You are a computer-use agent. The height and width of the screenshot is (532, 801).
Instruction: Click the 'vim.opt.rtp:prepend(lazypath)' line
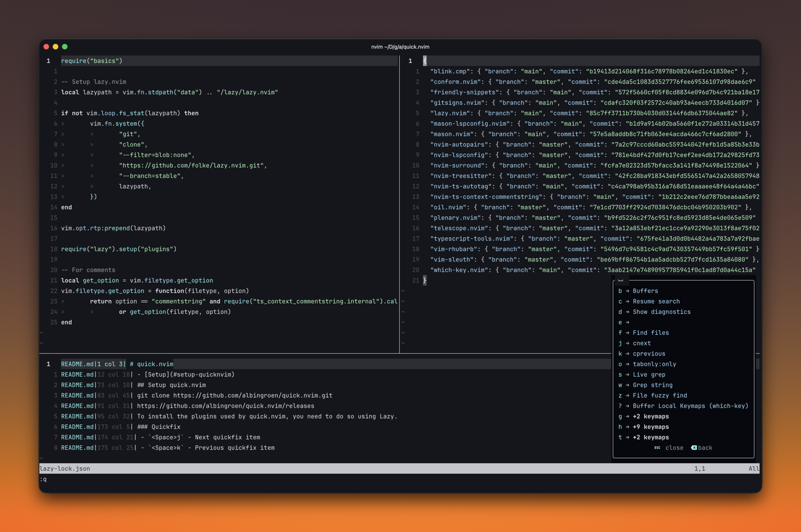click(x=113, y=228)
